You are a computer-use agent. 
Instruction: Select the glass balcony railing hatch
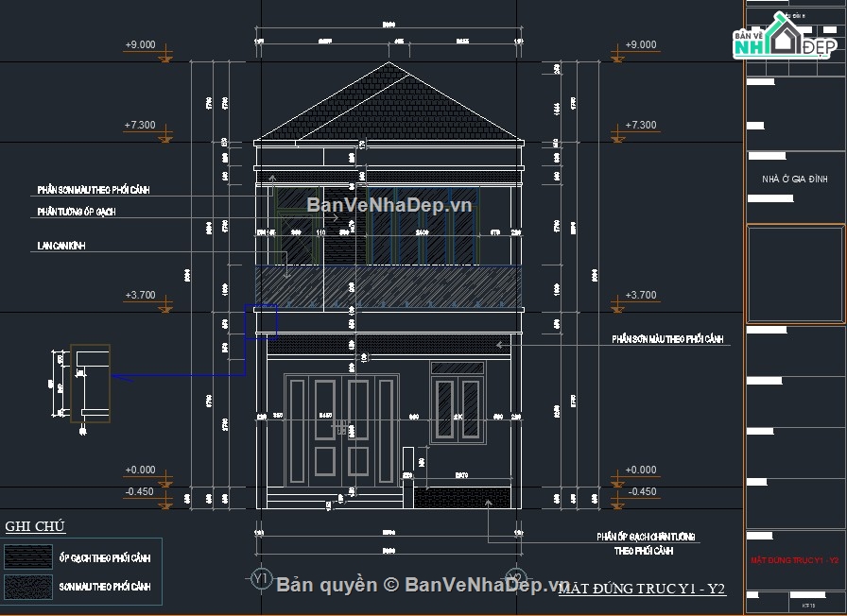(x=389, y=286)
